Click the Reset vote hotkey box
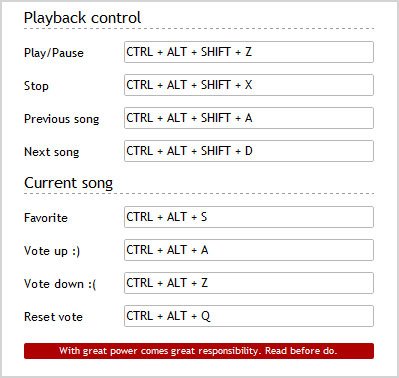399x378 pixels. (249, 316)
